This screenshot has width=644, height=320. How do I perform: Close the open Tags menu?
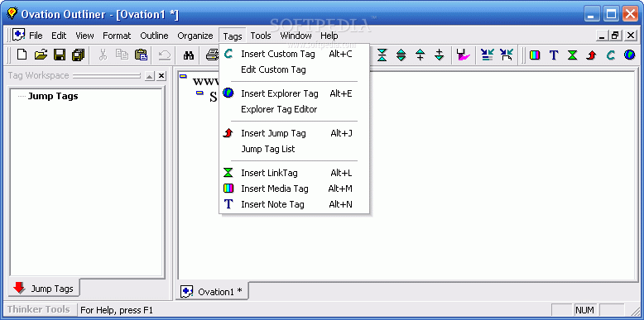tap(233, 36)
